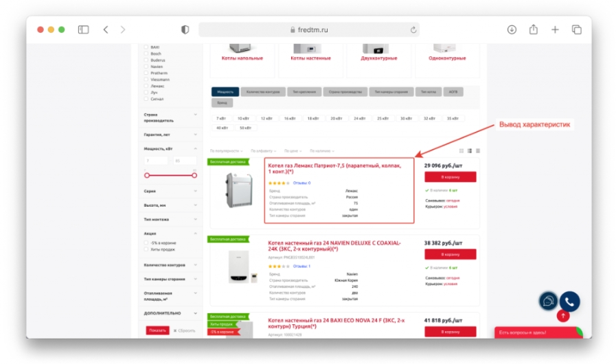Open the 'По цене' sort dropdown
The height and width of the screenshot is (364, 616).
(293, 151)
